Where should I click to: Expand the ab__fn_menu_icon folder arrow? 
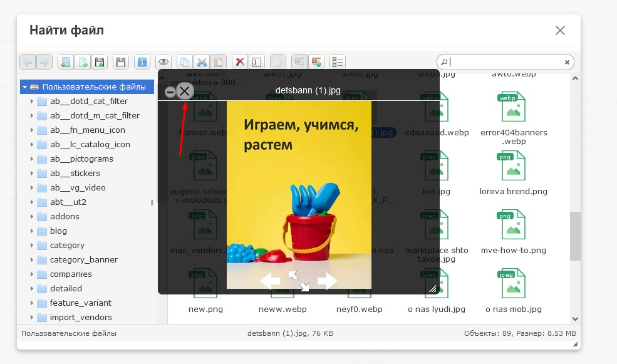[32, 130]
